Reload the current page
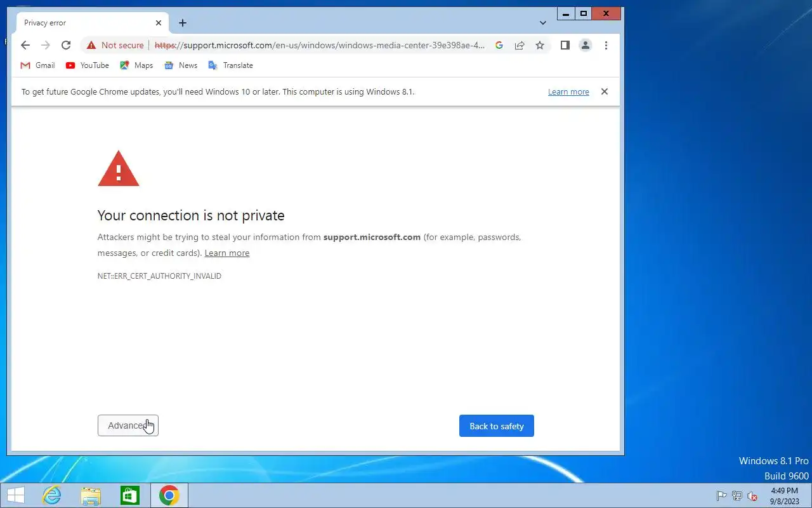812x508 pixels. click(66, 45)
